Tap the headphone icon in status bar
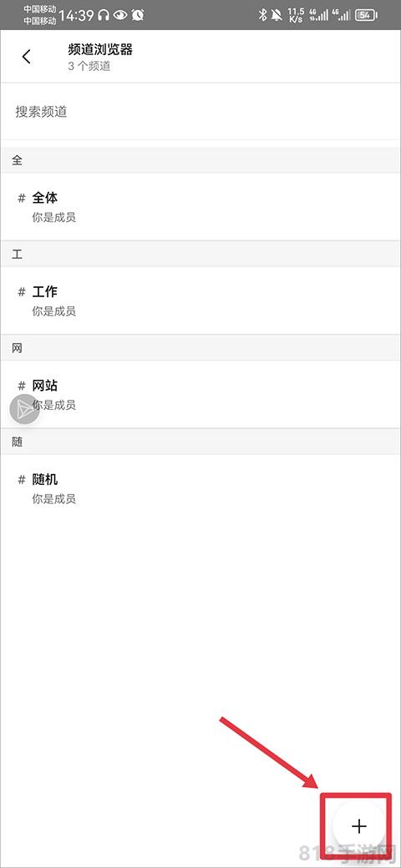 (104, 16)
